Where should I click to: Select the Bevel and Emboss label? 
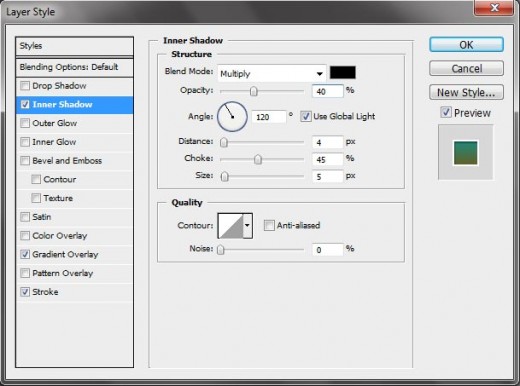(67, 161)
